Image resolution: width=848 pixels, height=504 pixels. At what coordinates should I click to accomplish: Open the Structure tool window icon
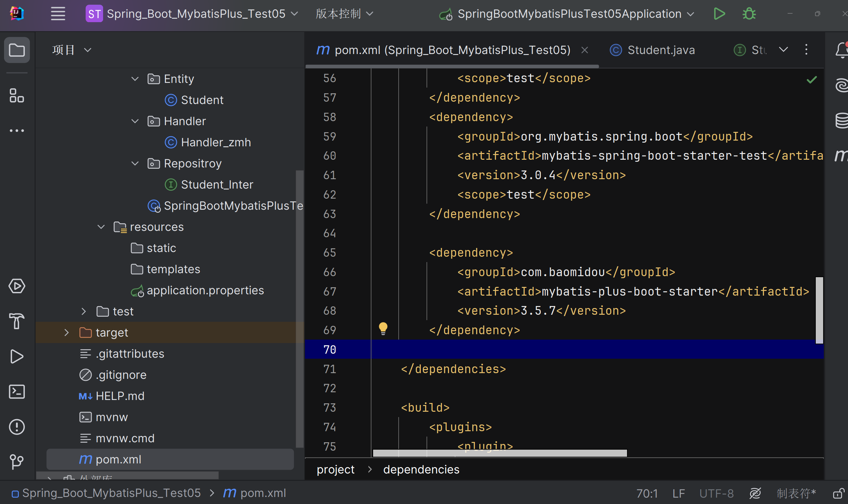17,95
